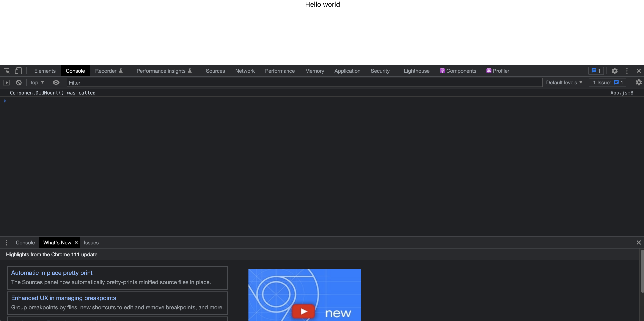
Task: Open the Performance tab
Action: point(280,71)
